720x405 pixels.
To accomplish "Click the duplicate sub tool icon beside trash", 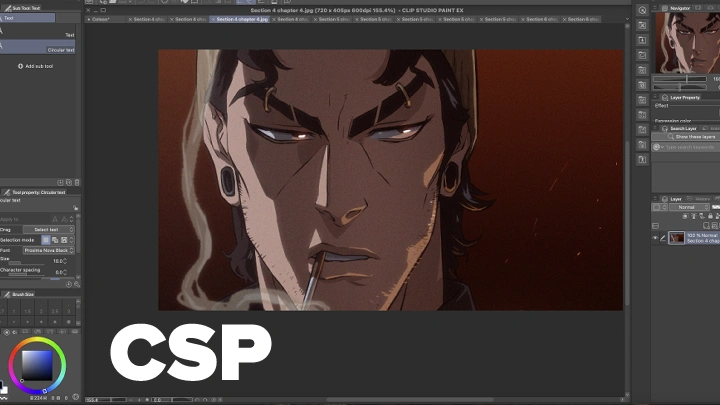I will [x=68, y=182].
